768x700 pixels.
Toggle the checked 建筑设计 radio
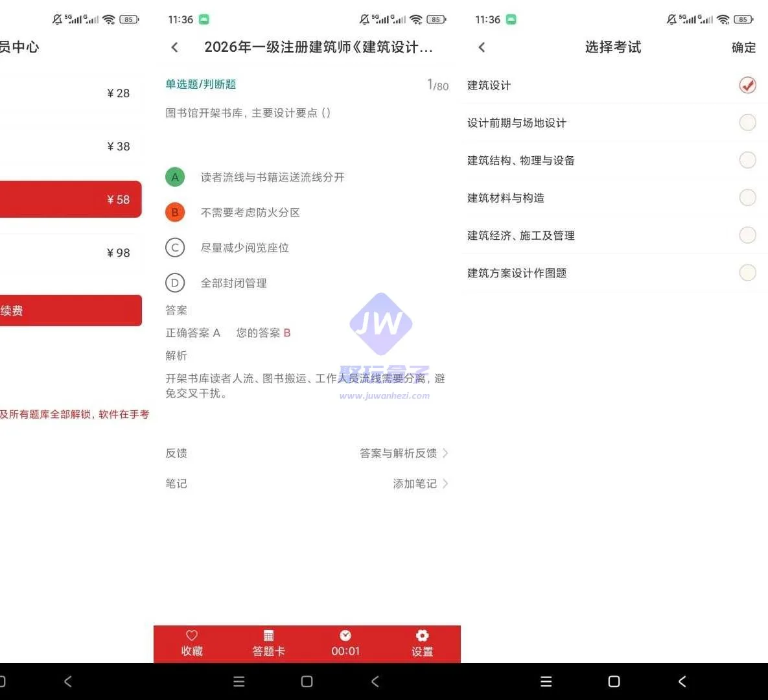747,85
